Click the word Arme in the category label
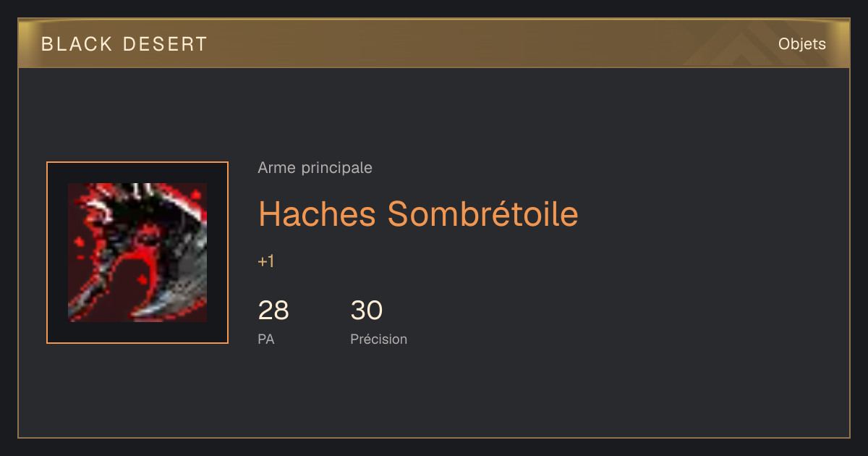Image resolution: width=868 pixels, height=456 pixels. (x=277, y=168)
